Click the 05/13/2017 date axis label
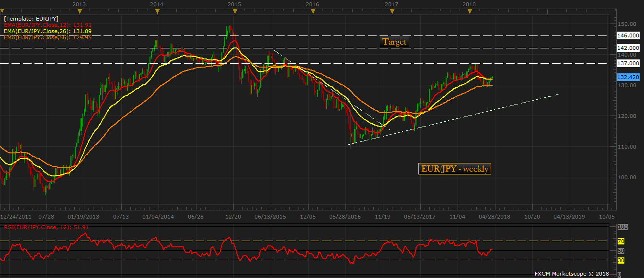The width and height of the screenshot is (644, 278). pyautogui.click(x=420, y=217)
